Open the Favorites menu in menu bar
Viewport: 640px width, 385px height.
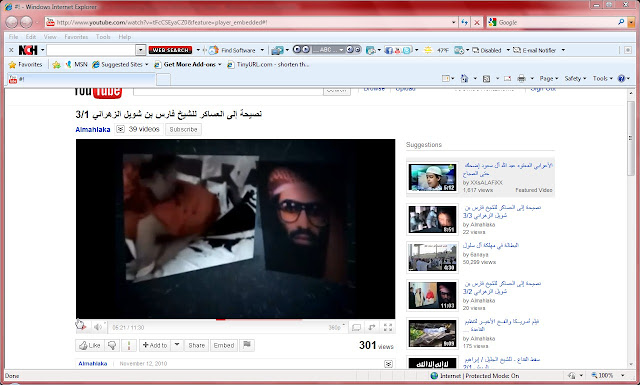pos(76,37)
